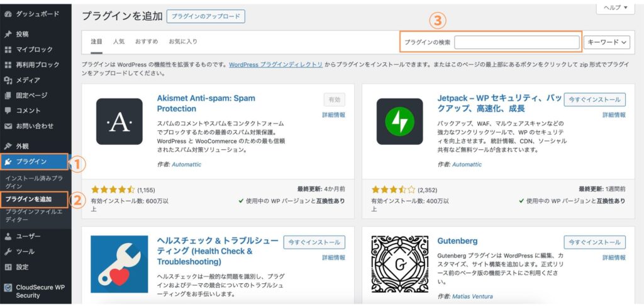
Task: Install Jetpack with 今すぐインストール
Action: (594, 99)
